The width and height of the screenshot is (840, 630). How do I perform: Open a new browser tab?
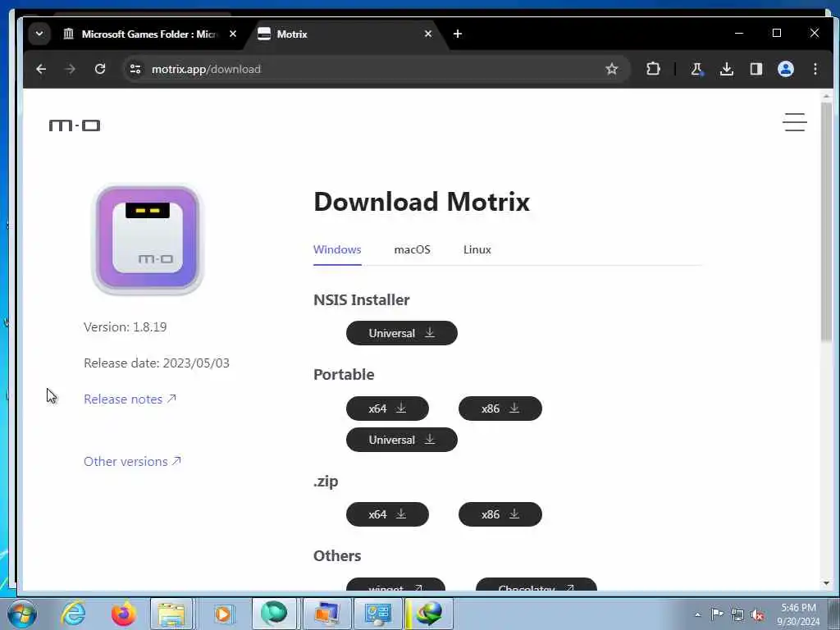tap(458, 34)
